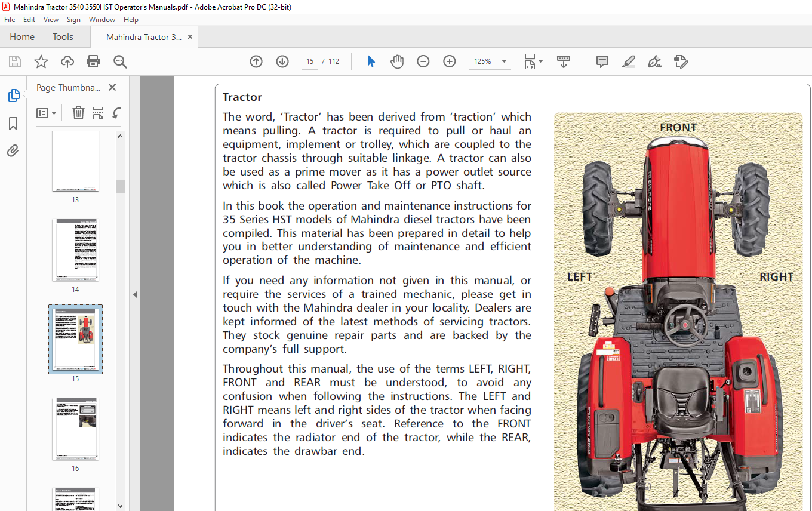Zoom out with the minus icon
Viewport: 812px width, 511px height.
point(423,61)
